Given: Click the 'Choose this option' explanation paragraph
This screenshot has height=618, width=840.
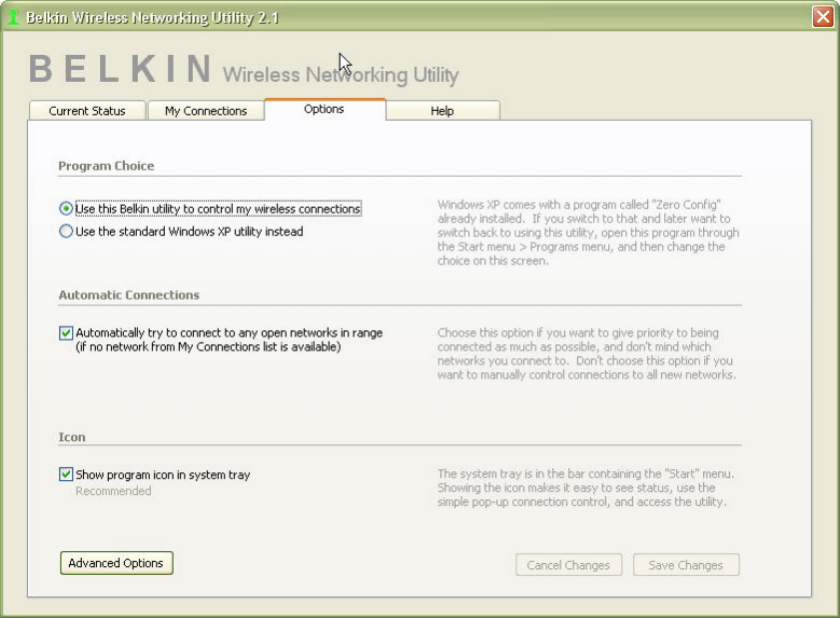Looking at the screenshot, I should click(x=586, y=354).
